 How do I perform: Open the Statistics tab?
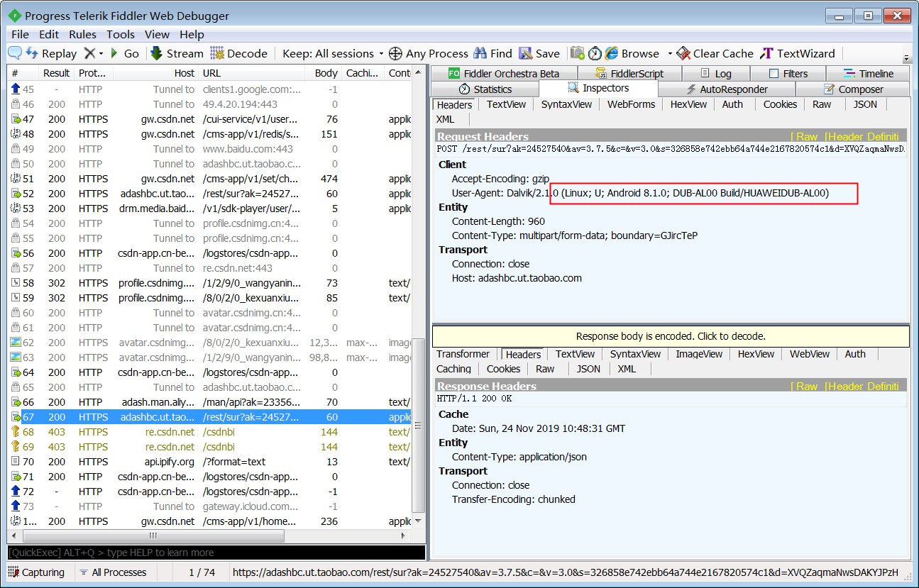point(485,89)
